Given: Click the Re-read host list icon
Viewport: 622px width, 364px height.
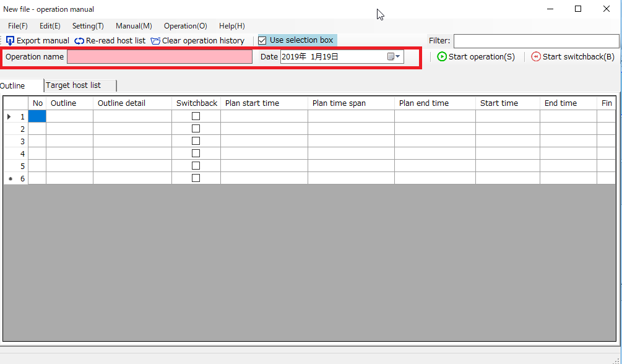Looking at the screenshot, I should [79, 41].
